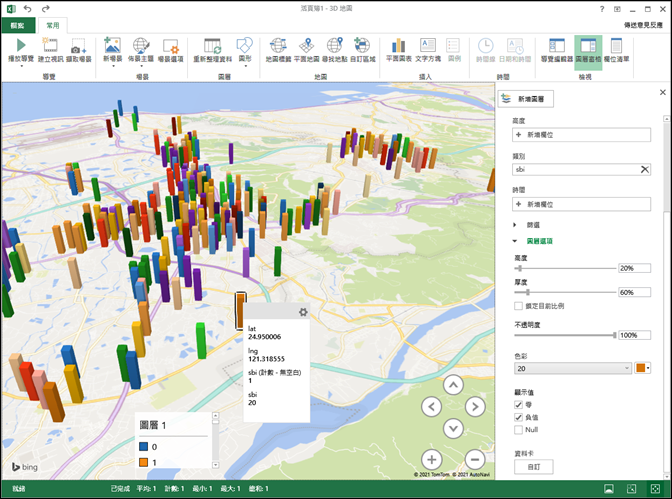This screenshot has width=672, height=499.
Task: Click the Timeline (時間線) clock icon
Action: (x=486, y=45)
